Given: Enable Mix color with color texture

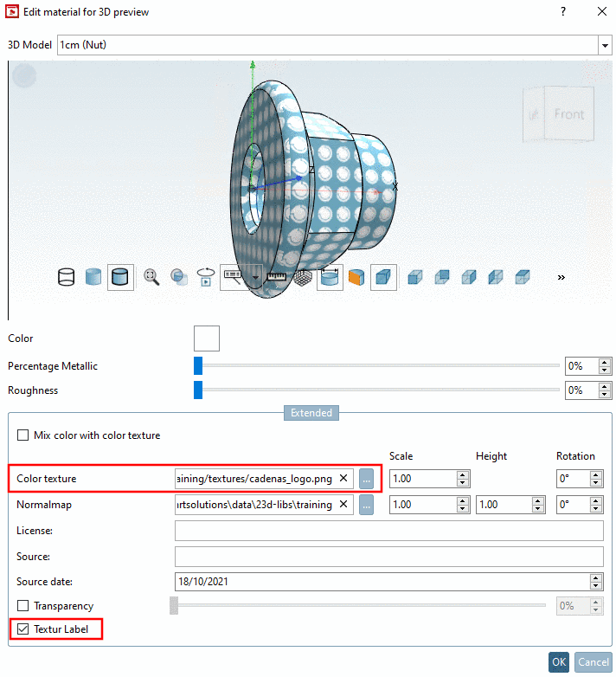Looking at the screenshot, I should coord(22,435).
